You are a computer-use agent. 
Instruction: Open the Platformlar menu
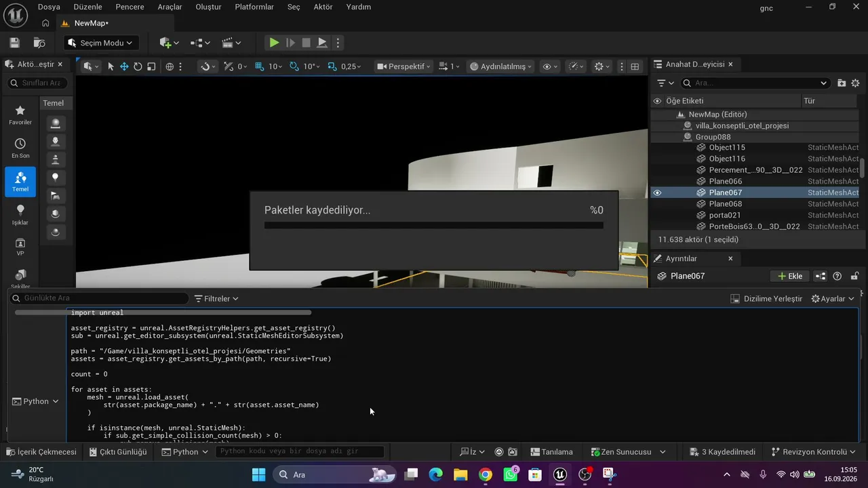254,7
